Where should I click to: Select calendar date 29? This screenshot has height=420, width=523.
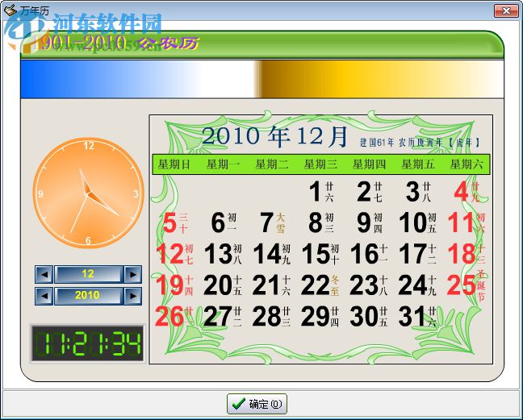(320, 316)
